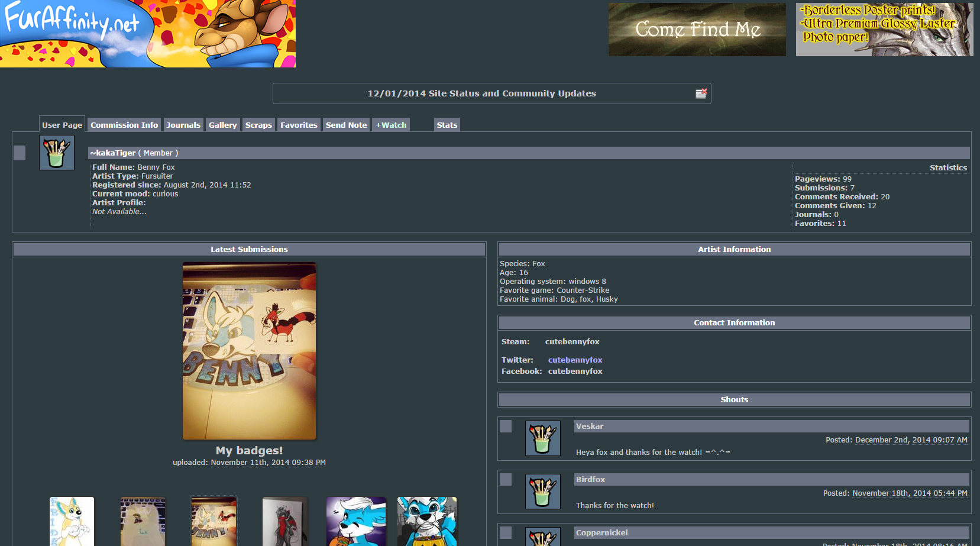The height and width of the screenshot is (546, 980).
Task: Click the Send Note tab
Action: click(346, 125)
